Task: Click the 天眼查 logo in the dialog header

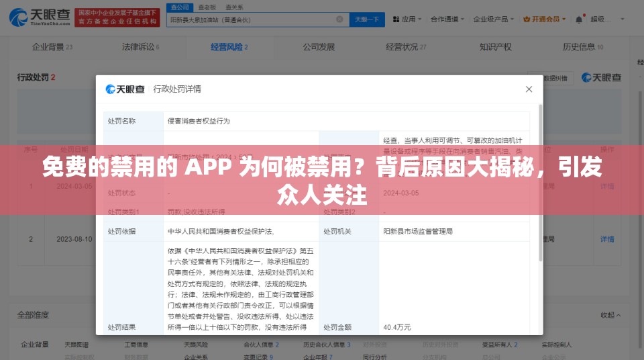Action: click(x=125, y=89)
